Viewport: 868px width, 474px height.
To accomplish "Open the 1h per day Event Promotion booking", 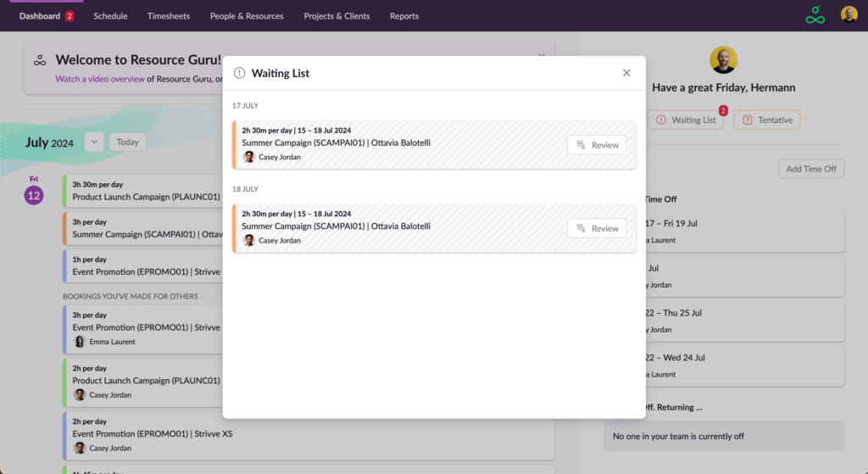I will [x=143, y=265].
